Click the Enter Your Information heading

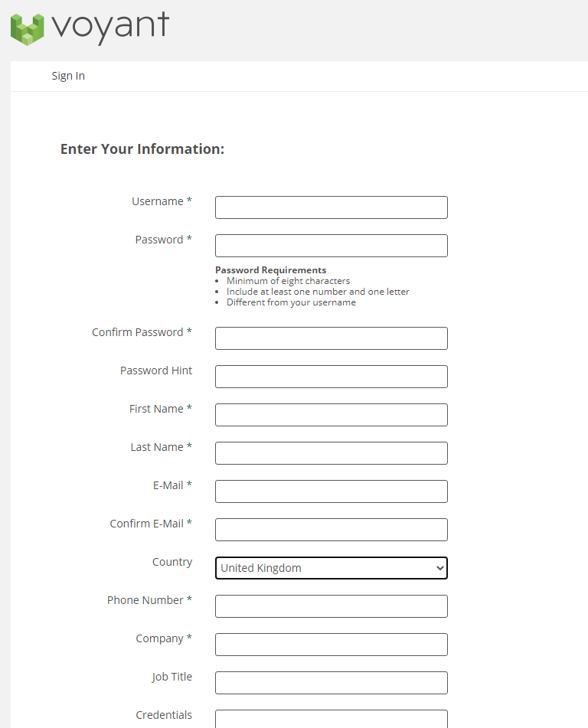pos(142,149)
